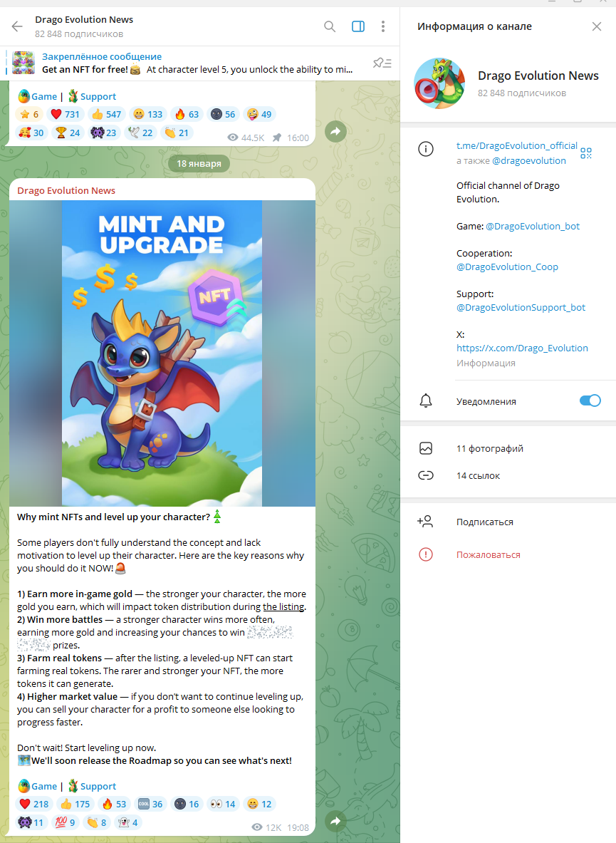Toggle the right info panel icon

pos(357,26)
